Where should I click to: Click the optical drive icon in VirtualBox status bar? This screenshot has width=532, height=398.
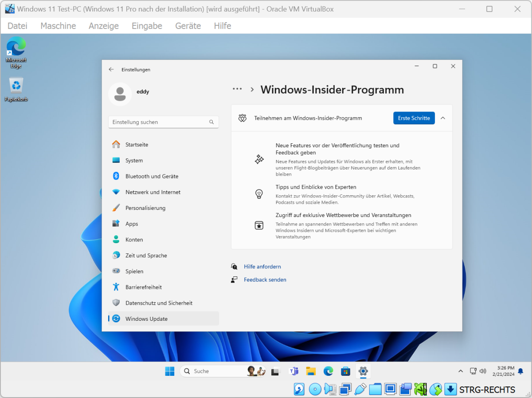[315, 389]
